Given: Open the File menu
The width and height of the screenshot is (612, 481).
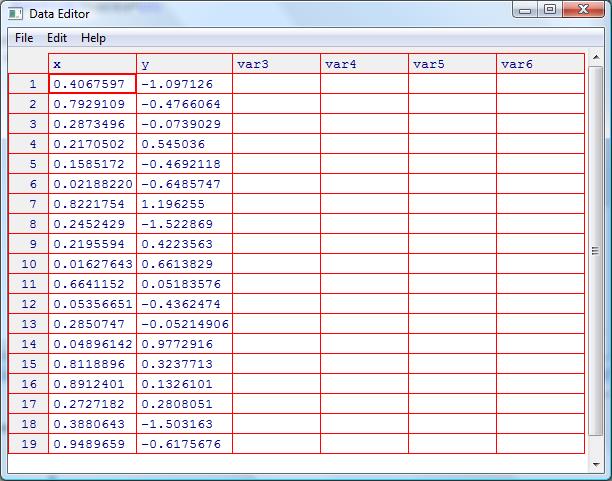Looking at the screenshot, I should [x=24, y=38].
